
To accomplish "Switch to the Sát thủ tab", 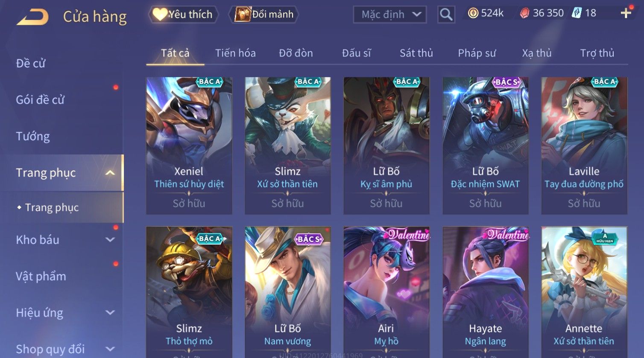I will (x=416, y=53).
